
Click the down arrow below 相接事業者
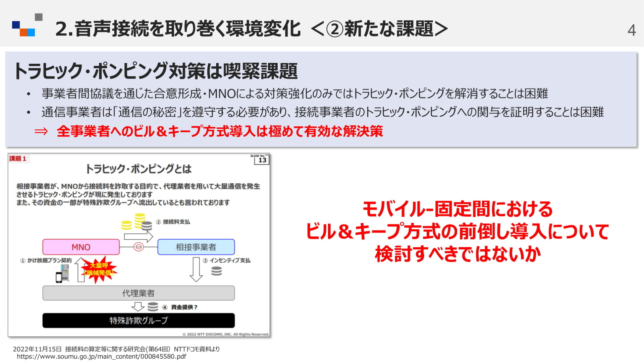[196, 269]
